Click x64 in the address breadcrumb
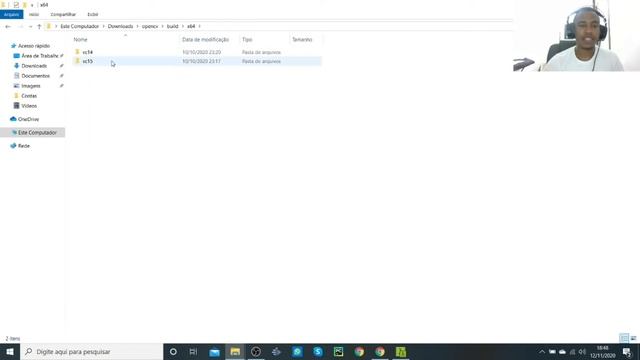The image size is (640, 360). [x=191, y=26]
